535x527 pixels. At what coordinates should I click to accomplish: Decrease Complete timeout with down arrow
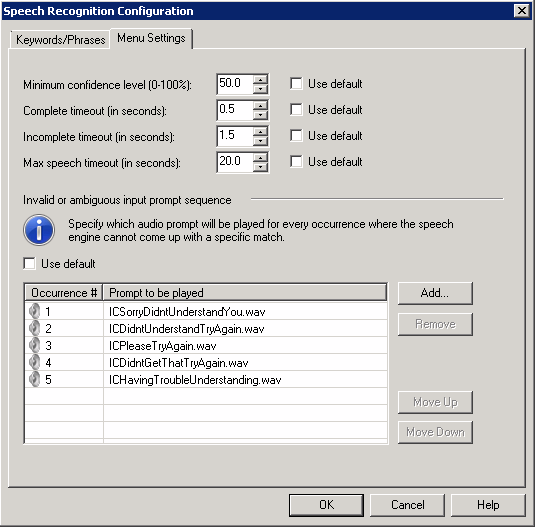(261, 115)
